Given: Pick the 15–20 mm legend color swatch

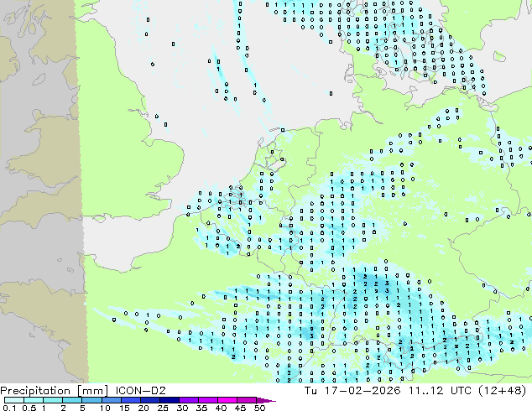Looking at the screenshot, I should [x=130, y=400].
